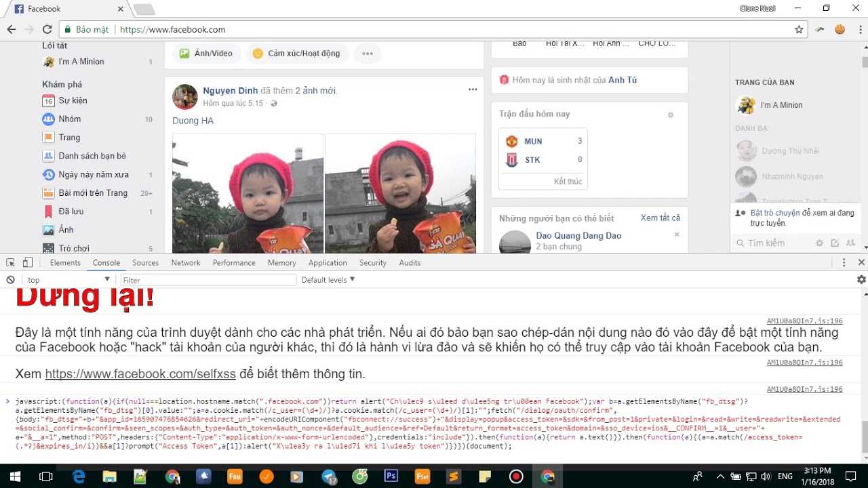Select the Console tab

106,263
